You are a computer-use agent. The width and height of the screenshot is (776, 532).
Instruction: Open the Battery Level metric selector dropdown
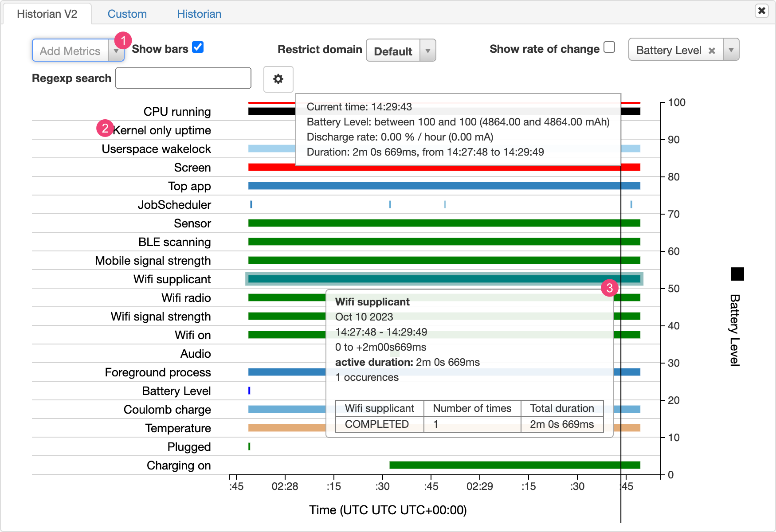tap(732, 50)
